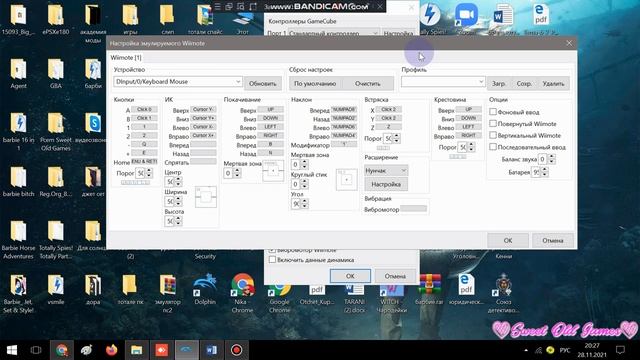This screenshot has width=640, height=360.
Task: Open Word from the taskbar
Action: click(x=211, y=350)
